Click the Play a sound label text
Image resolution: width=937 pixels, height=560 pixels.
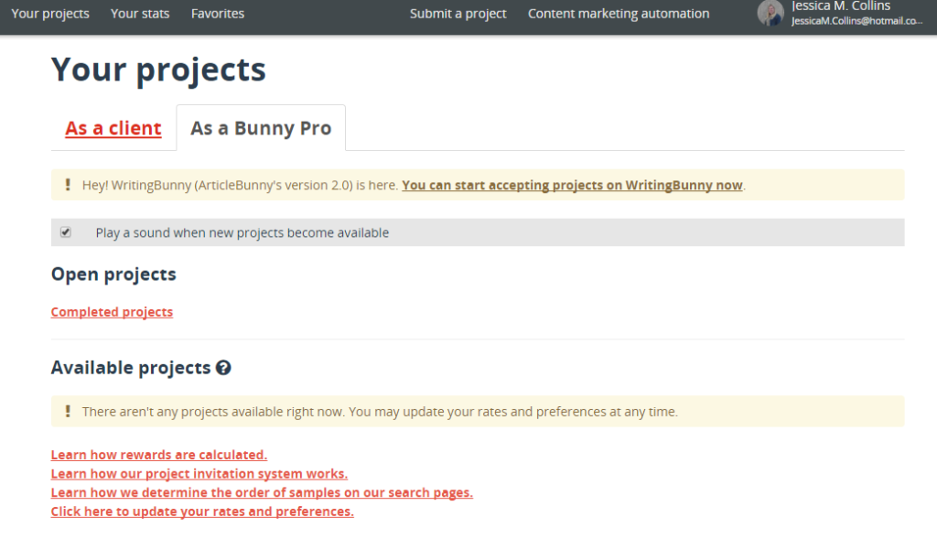242,233
